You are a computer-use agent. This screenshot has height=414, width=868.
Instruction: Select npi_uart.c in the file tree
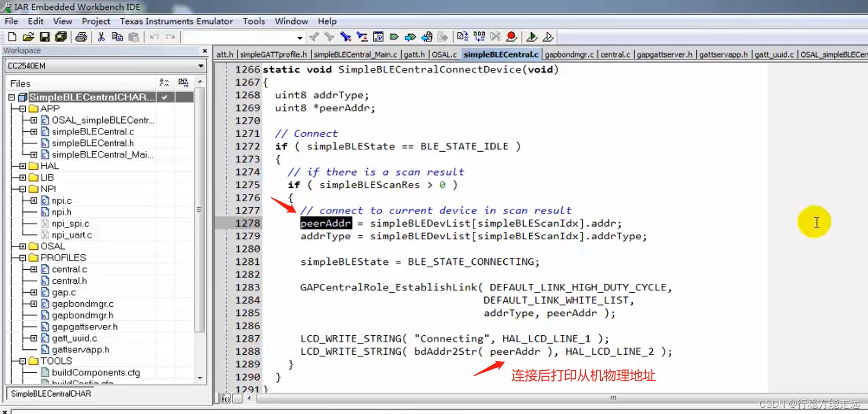[72, 235]
